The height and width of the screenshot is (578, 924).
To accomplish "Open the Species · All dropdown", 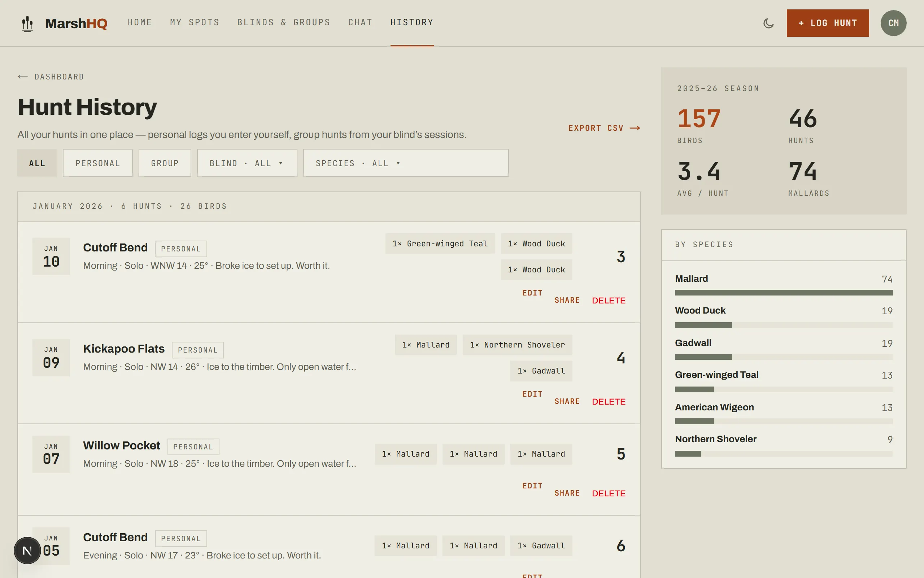I will pos(406,163).
